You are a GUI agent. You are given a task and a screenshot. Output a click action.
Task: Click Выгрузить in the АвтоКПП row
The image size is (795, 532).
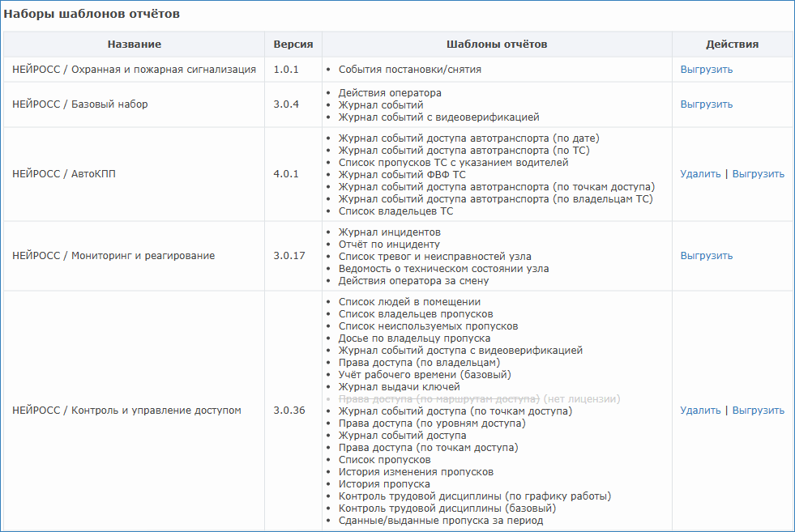758,174
